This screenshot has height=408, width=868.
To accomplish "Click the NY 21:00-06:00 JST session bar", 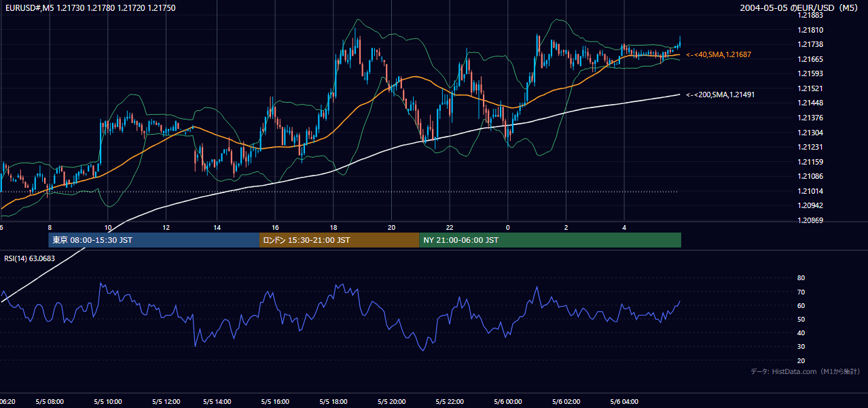I will coord(550,240).
